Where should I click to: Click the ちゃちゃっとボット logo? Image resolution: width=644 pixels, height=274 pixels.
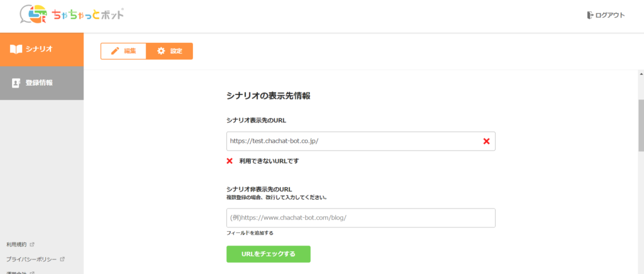coord(71,14)
